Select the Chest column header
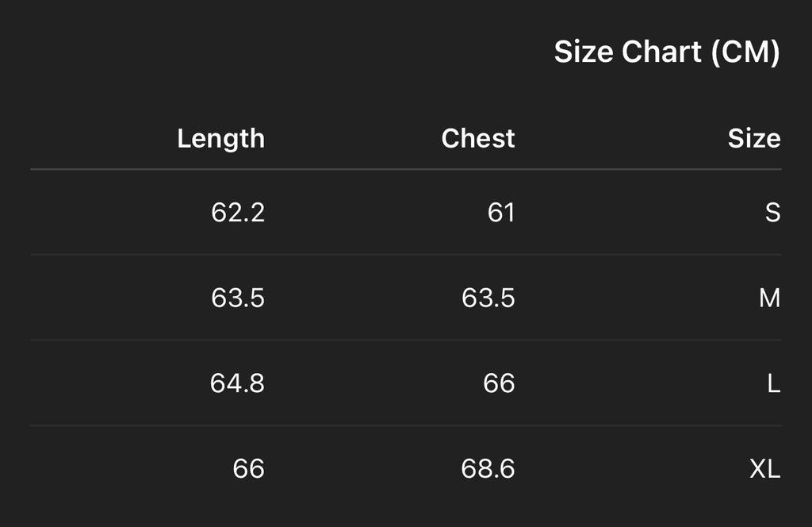The width and height of the screenshot is (812, 527). [x=477, y=138]
